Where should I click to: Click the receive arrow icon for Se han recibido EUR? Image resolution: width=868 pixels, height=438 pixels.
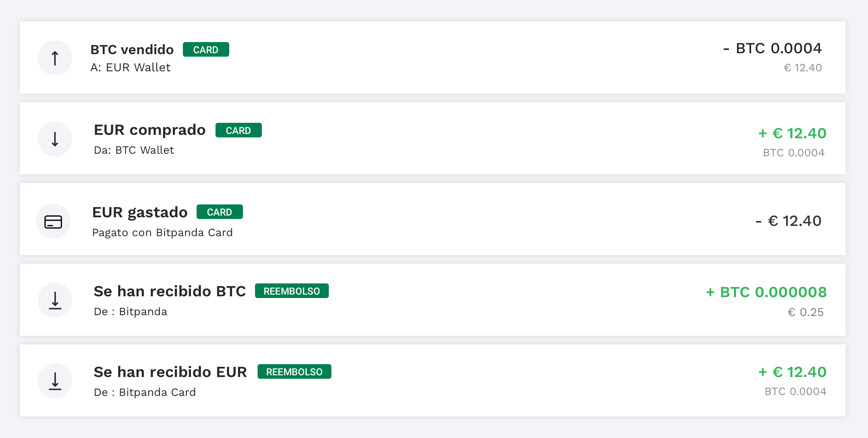point(55,381)
